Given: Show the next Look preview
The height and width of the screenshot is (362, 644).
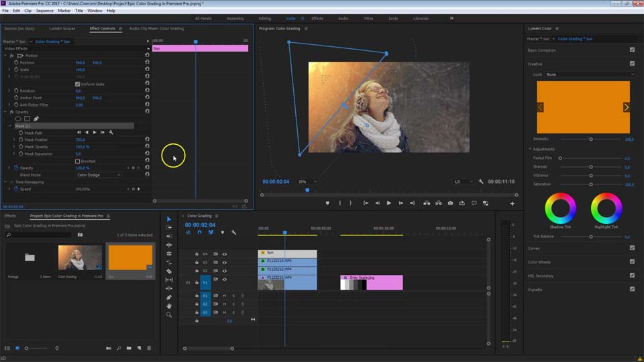Looking at the screenshot, I should point(626,107).
